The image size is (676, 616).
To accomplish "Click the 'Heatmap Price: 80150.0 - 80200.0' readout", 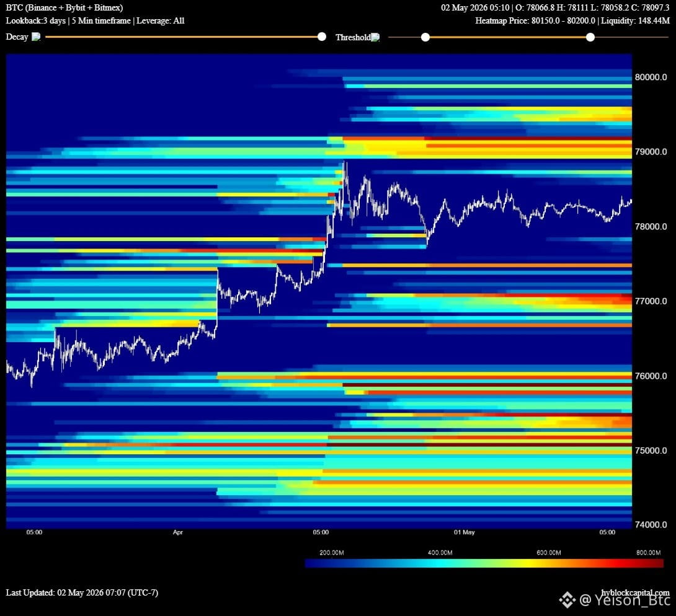I will [x=535, y=20].
